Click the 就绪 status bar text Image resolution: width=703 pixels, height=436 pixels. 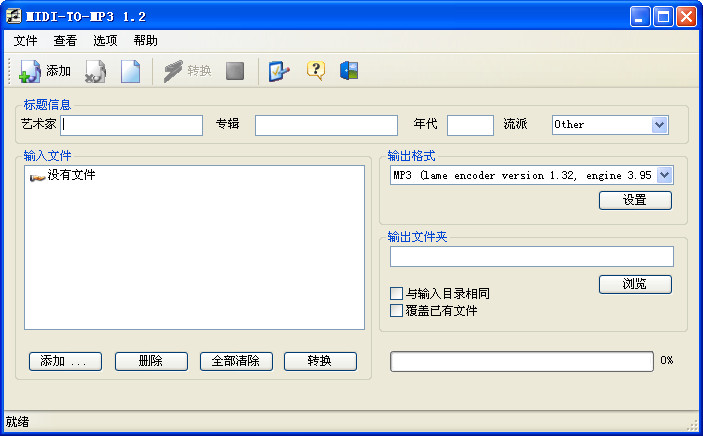17,422
